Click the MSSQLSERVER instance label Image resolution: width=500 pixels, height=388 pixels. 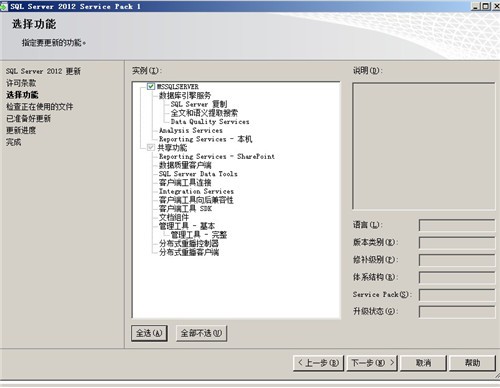point(178,87)
